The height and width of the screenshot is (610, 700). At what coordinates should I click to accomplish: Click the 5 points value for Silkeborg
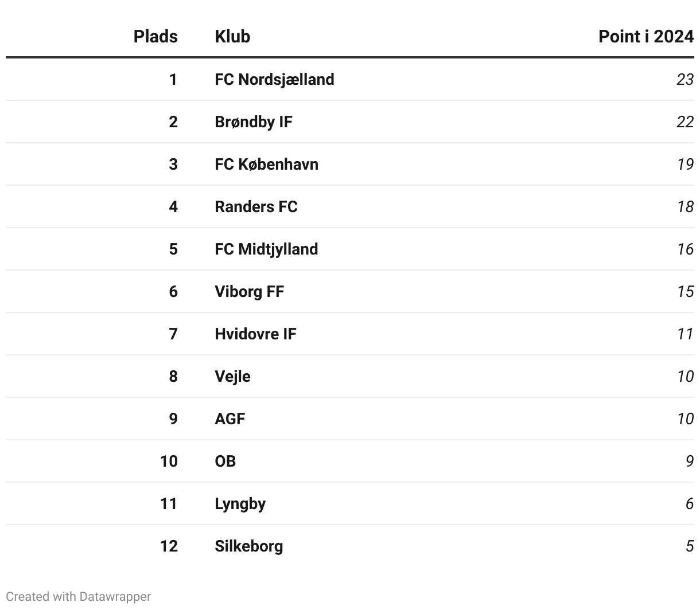coord(690,546)
